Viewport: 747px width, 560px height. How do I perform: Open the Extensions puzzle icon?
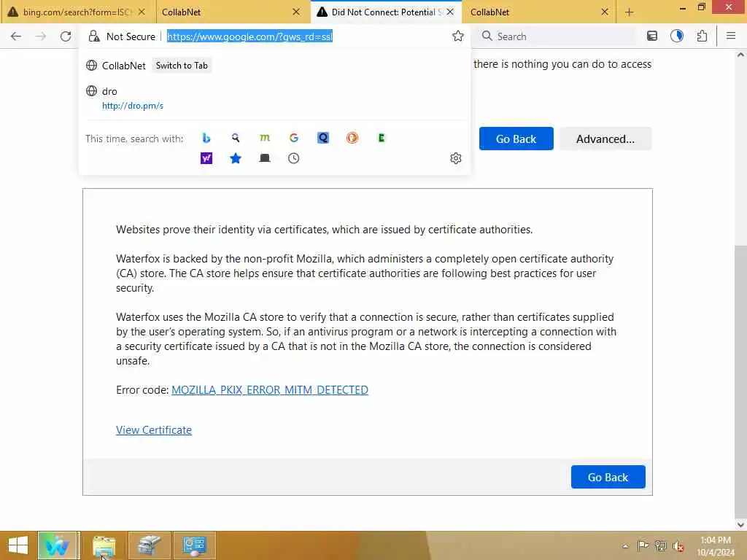702,36
